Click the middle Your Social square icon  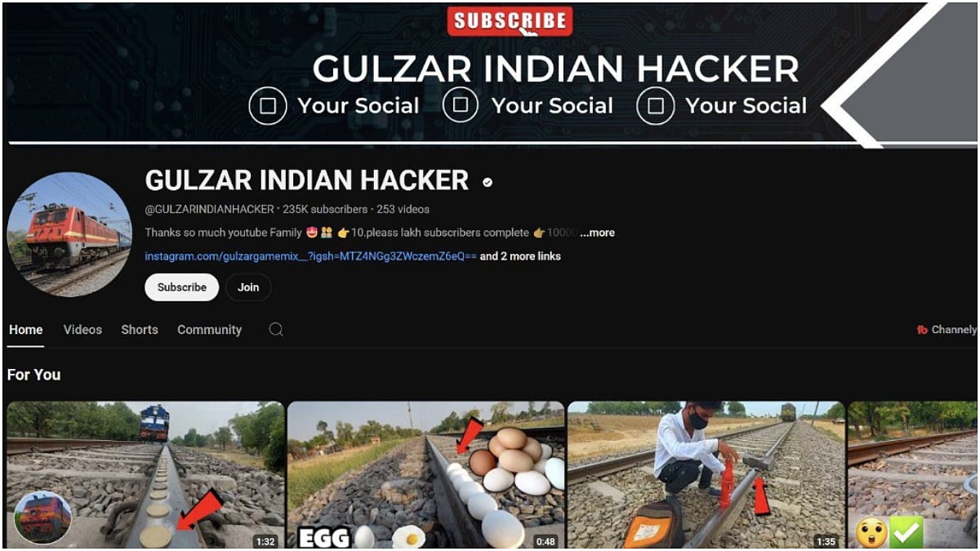[x=461, y=105]
